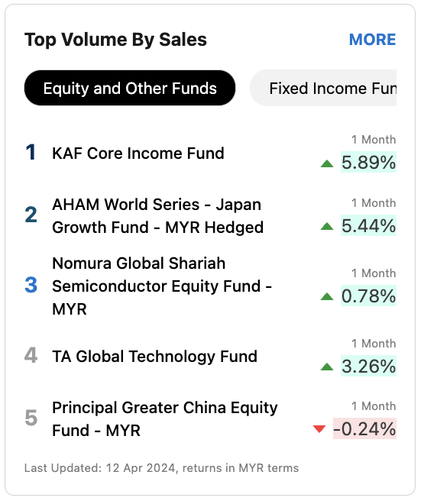437x504 pixels.
Task: Click rank number 1 badge
Action: coord(31,152)
